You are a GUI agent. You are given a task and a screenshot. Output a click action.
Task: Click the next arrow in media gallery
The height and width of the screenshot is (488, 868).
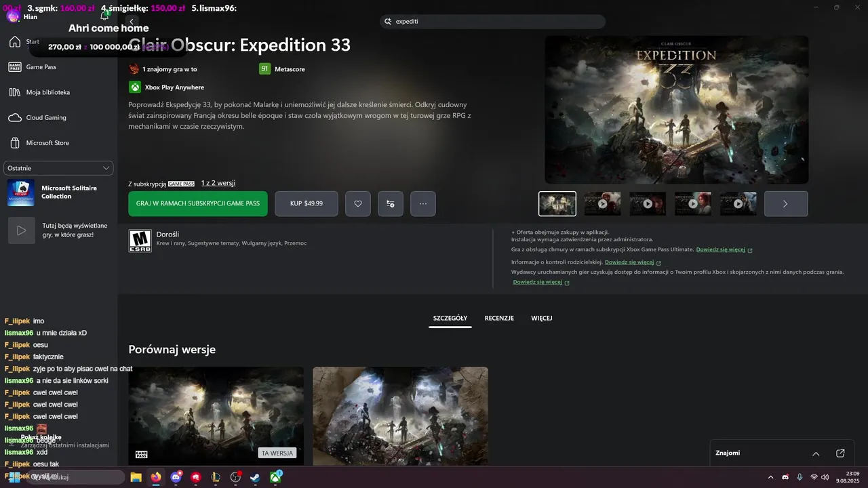[786, 203]
